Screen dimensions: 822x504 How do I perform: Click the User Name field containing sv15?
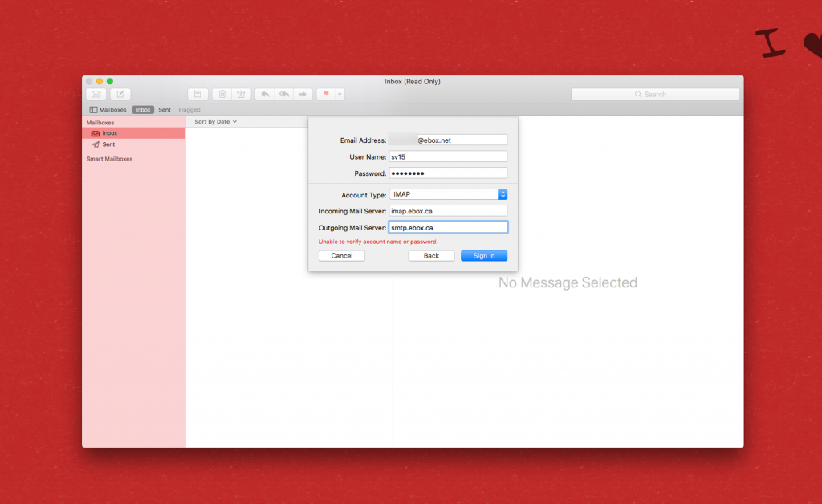tap(448, 156)
